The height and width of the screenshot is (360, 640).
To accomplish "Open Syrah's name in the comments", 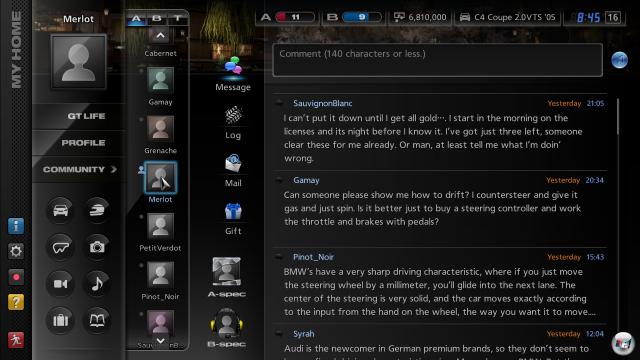I will pyautogui.click(x=304, y=333).
